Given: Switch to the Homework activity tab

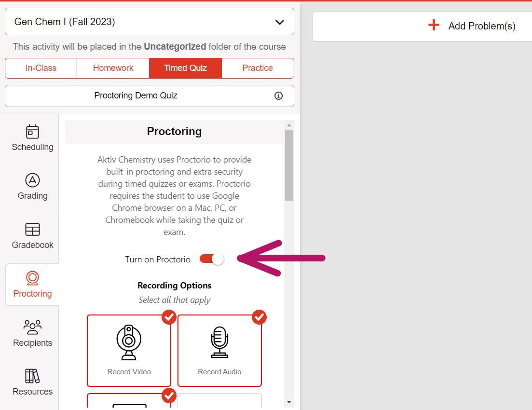Looking at the screenshot, I should coord(113,68).
